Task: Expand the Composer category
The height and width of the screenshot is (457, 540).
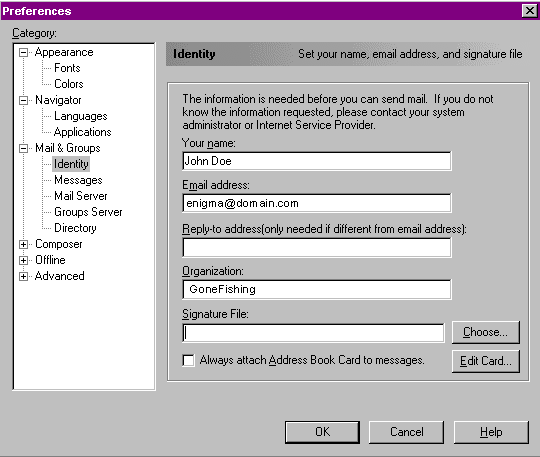Action: [x=23, y=244]
